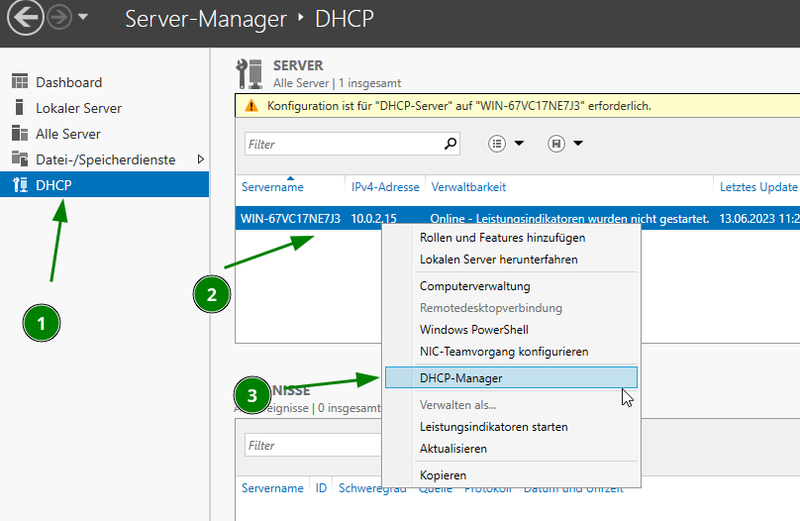800x521 pixels.
Task: Sort by Servername column header
Action: coord(272,187)
